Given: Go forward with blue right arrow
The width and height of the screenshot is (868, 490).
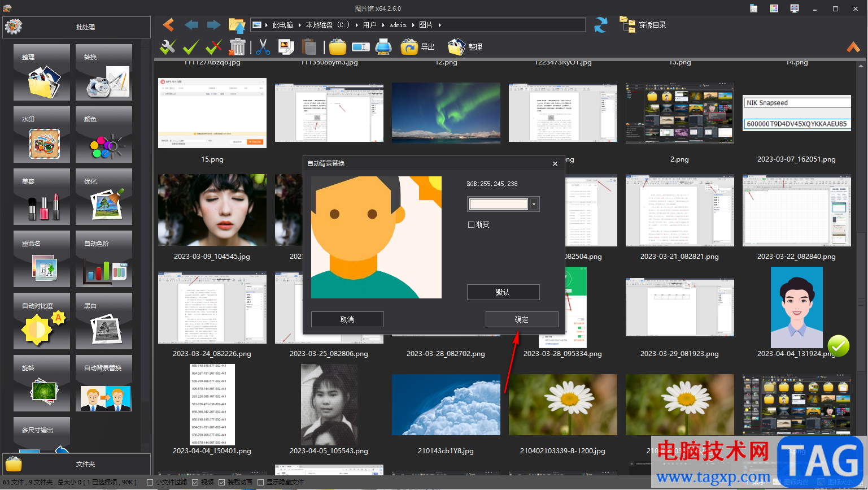Looking at the screenshot, I should point(214,25).
